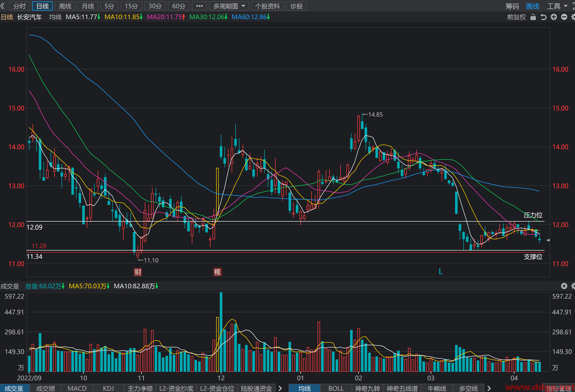
Task: Select the MACD indicator tab
Action: click(x=77, y=388)
